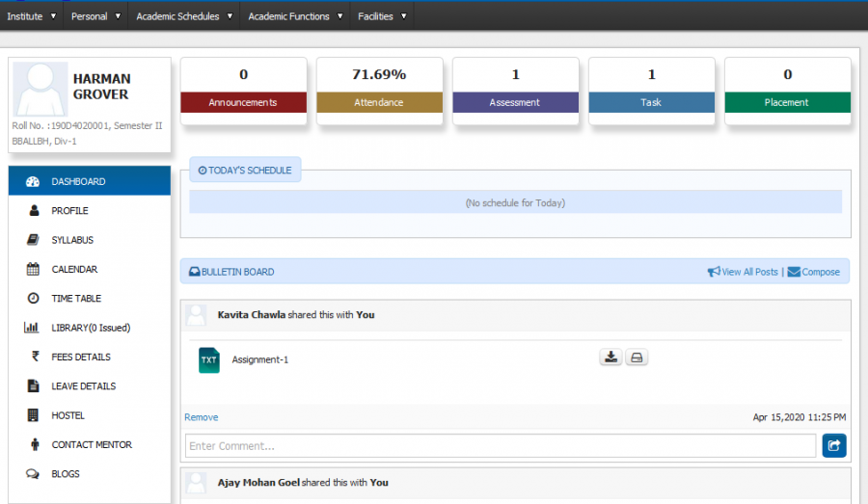Go to HOSTEL section

click(90, 415)
